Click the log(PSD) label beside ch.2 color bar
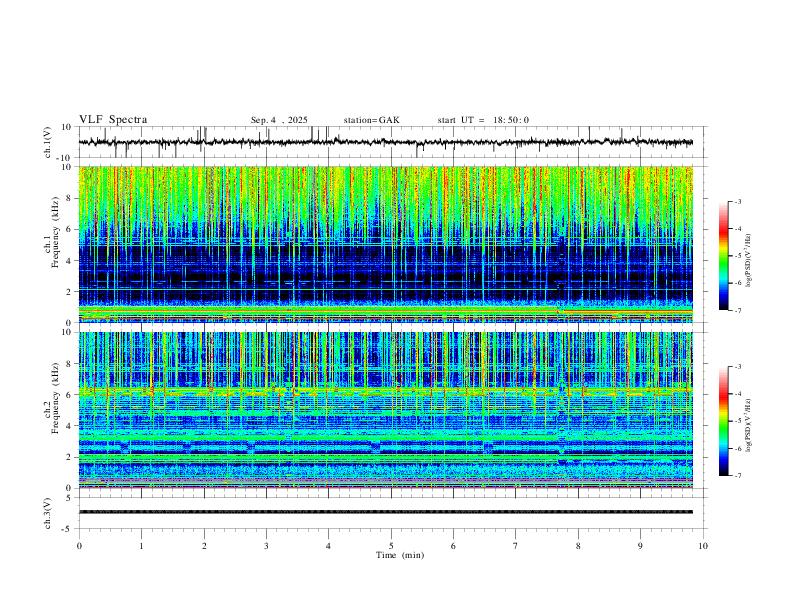Screen dimensions: 792x612 point(749,425)
